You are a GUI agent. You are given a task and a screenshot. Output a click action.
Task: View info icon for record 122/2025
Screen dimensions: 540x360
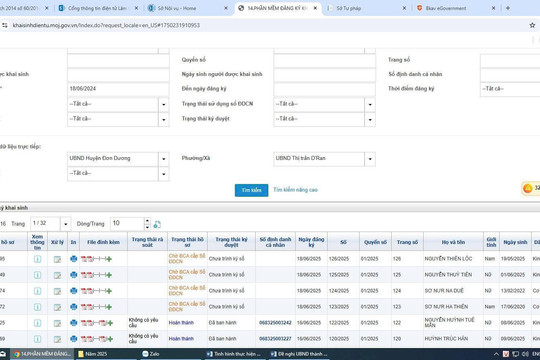pyautogui.click(x=37, y=323)
